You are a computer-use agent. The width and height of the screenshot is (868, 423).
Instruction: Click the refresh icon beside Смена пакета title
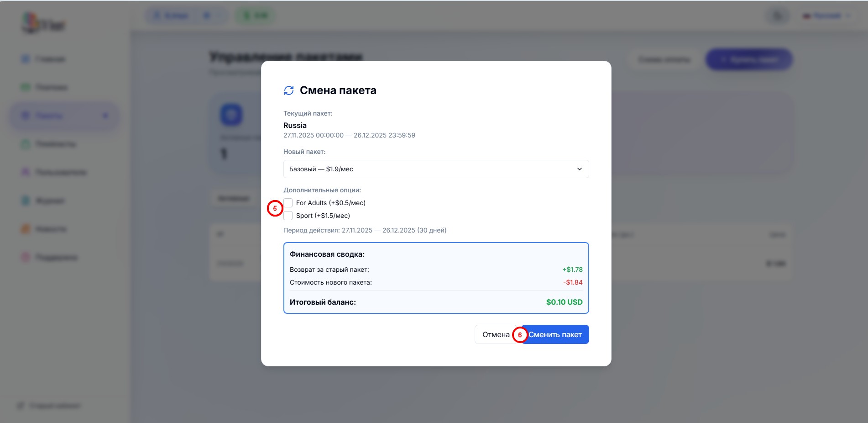288,90
